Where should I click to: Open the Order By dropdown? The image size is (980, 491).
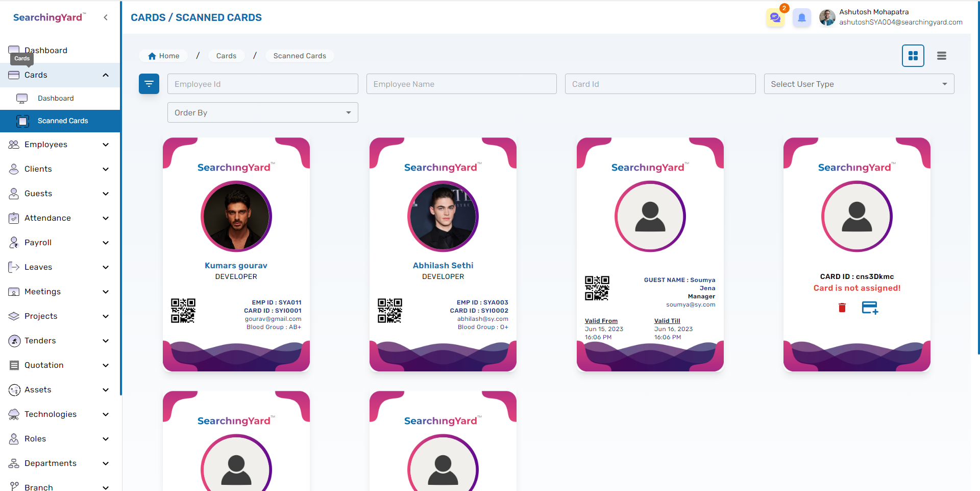pos(262,112)
